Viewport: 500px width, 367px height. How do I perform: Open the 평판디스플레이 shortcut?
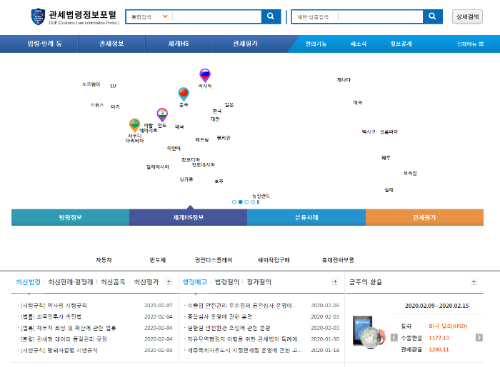[214, 260]
